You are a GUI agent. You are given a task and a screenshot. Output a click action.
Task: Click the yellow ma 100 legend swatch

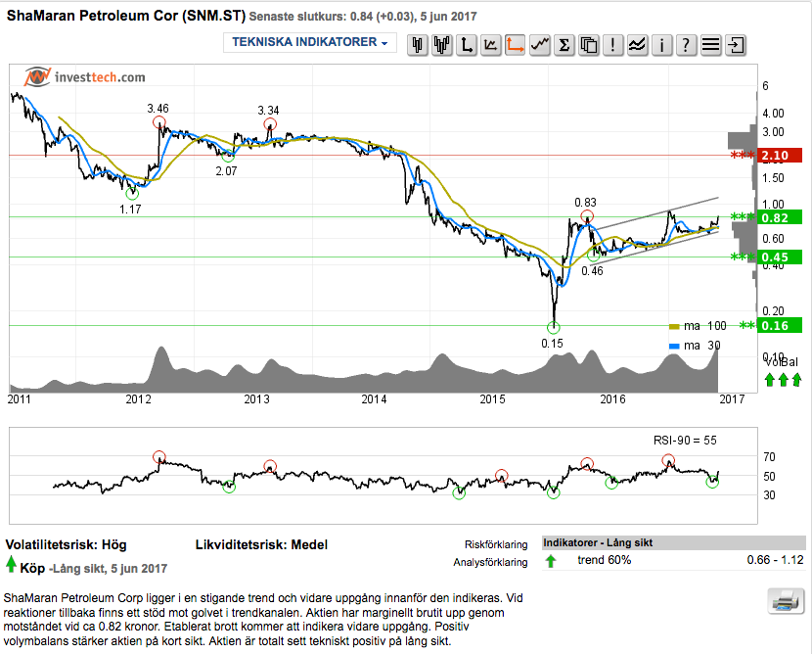pyautogui.click(x=674, y=326)
